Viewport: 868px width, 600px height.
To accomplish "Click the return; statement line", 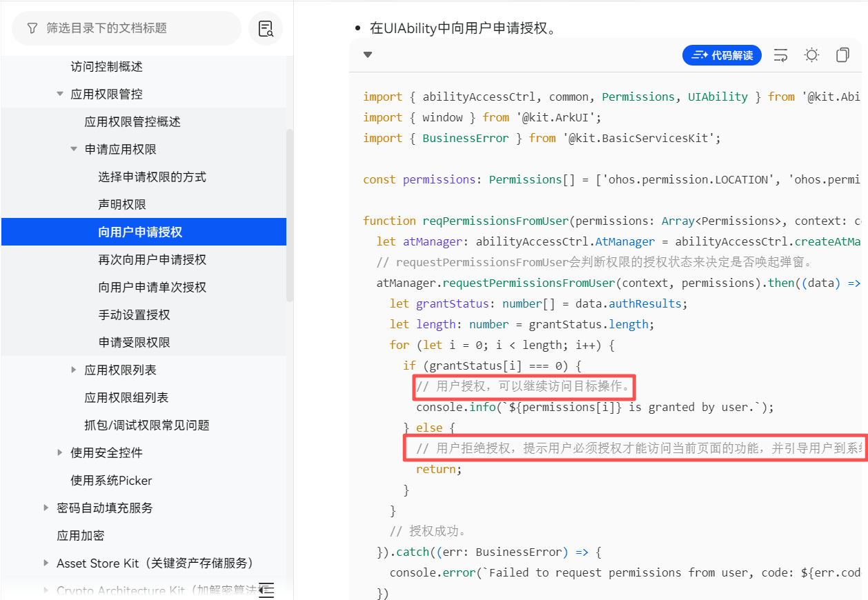I will coord(438,469).
